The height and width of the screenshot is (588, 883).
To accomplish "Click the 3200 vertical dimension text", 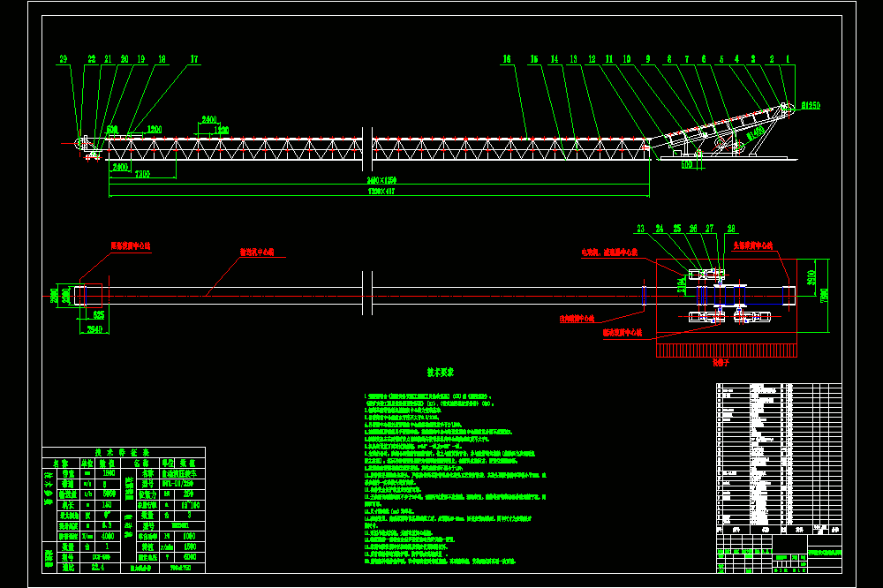I will (811, 277).
